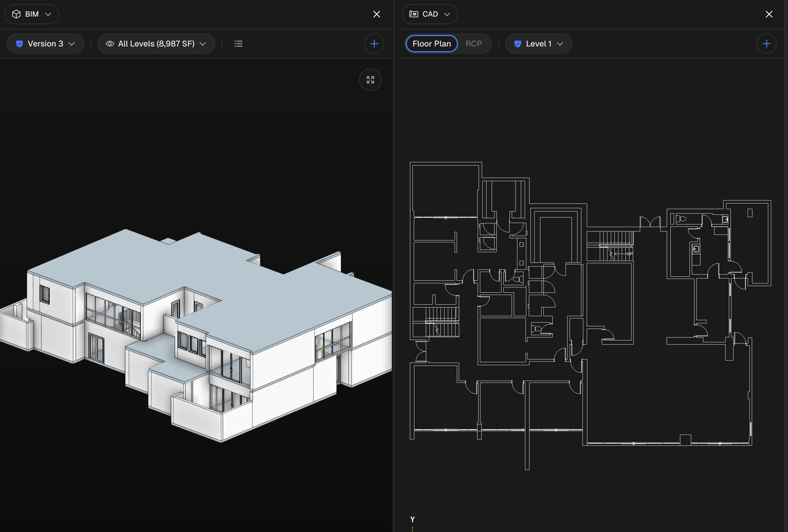Image resolution: width=788 pixels, height=532 pixels.
Task: Click the plus button in CAD panel
Action: point(766,44)
